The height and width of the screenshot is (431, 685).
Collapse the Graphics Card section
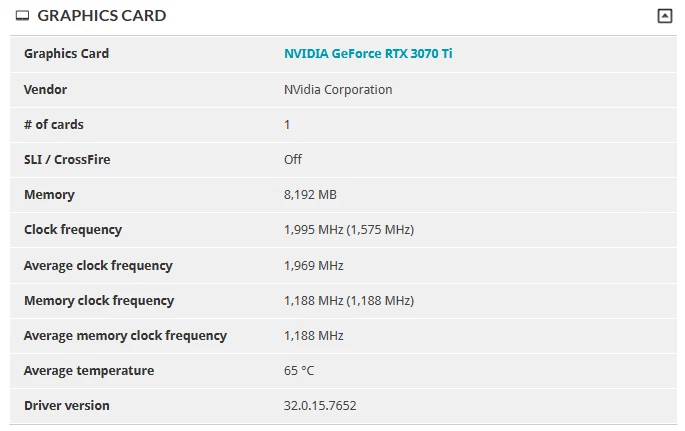point(664,16)
